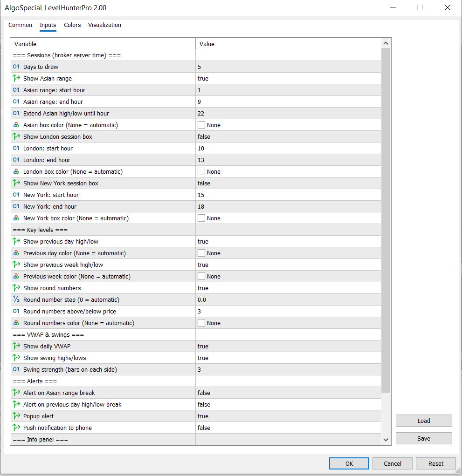Select the Inputs tab
Image resolution: width=462 pixels, height=476 pixels.
[x=48, y=25]
